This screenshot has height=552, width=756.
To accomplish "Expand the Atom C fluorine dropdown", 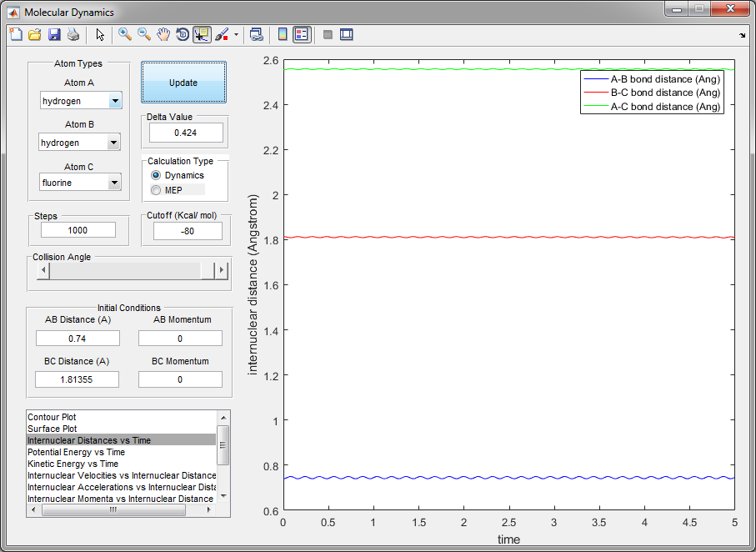I will [115, 182].
